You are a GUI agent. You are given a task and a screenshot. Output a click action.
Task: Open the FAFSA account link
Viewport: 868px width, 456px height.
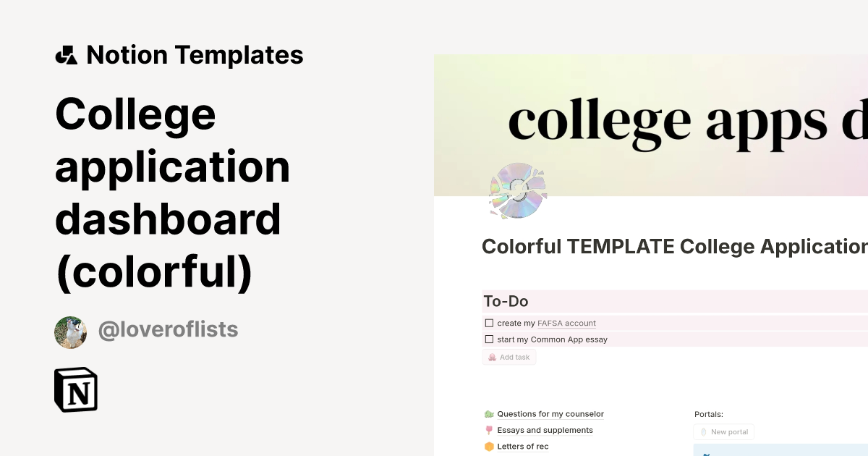pos(566,324)
